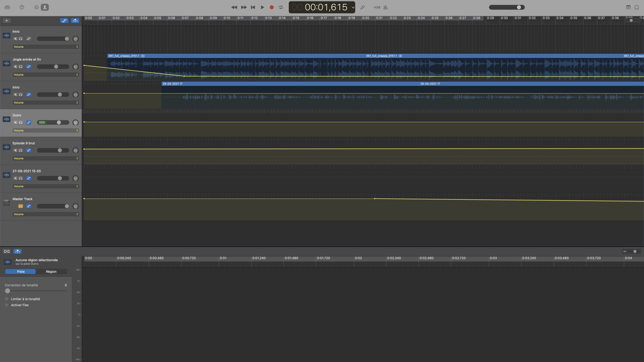Switch to the Région tab

[x=51, y=271]
